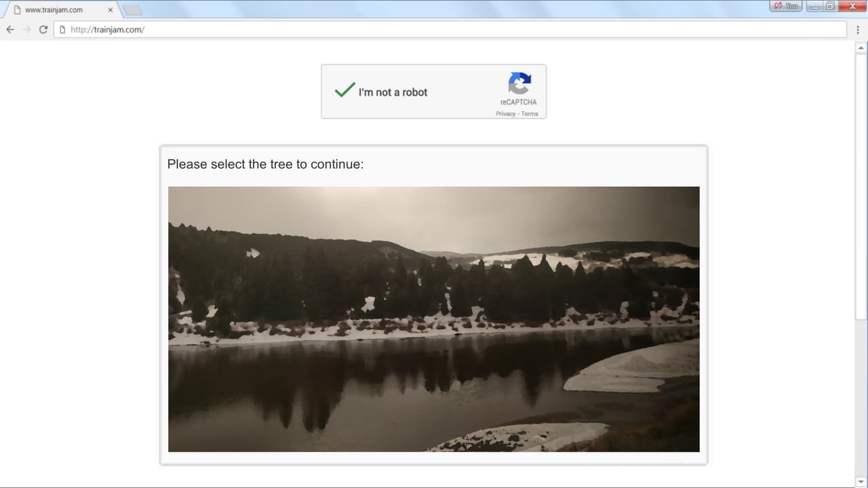This screenshot has height=488, width=868.
Task: Click the down arrow of the scrollbar
Action: 861,482
